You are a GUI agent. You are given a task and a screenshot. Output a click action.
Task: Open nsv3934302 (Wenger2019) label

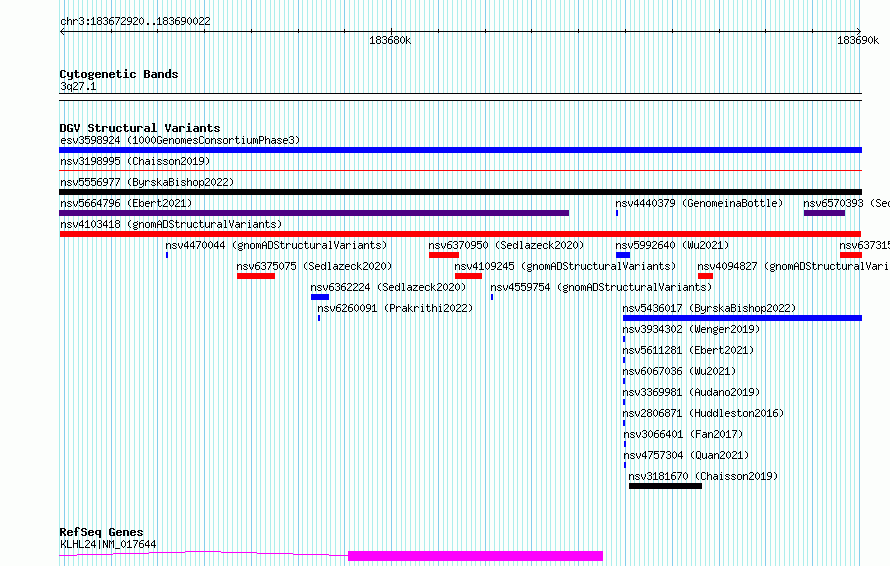691,329
